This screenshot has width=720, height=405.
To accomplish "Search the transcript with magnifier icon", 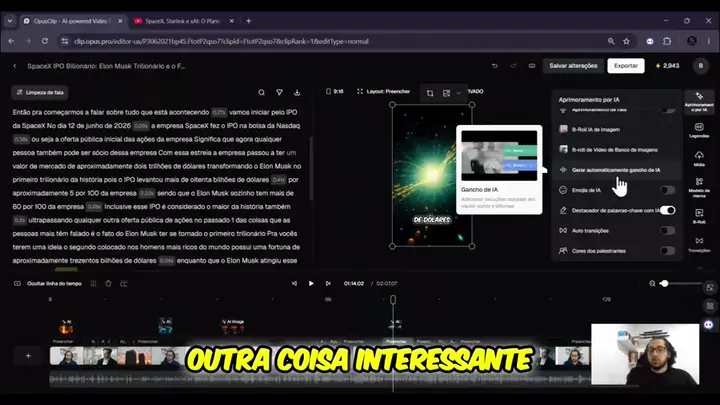I will point(261,92).
